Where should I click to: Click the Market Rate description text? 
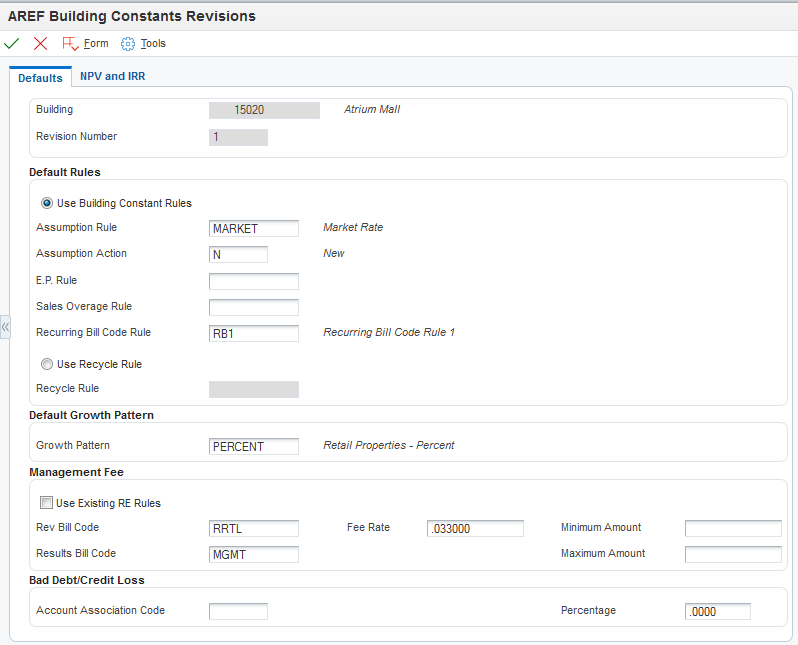coord(353,228)
